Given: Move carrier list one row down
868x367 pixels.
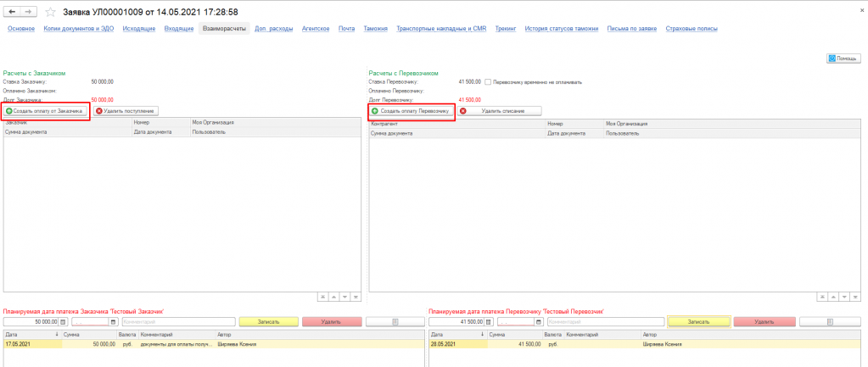Looking at the screenshot, I should point(844,297).
